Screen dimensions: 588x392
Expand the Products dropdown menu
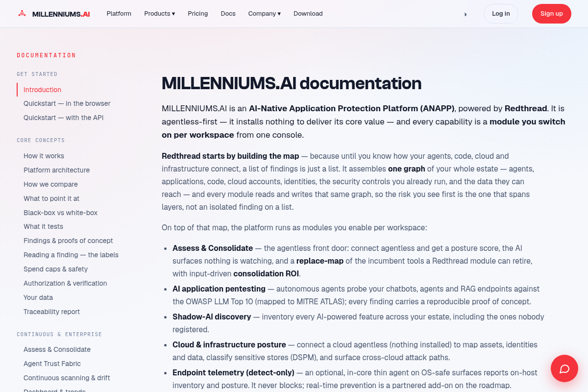point(160,14)
